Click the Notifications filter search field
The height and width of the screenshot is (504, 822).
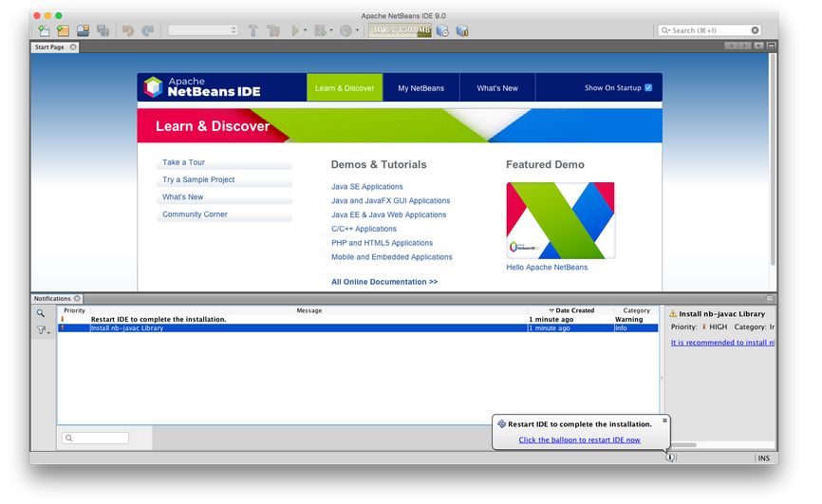pyautogui.click(x=96, y=438)
